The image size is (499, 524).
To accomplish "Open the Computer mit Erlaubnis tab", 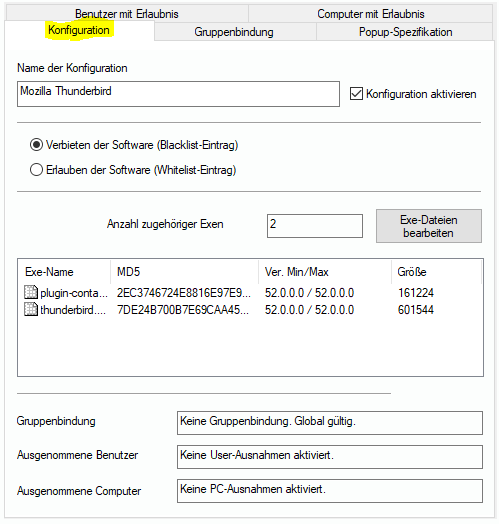I will (370, 14).
